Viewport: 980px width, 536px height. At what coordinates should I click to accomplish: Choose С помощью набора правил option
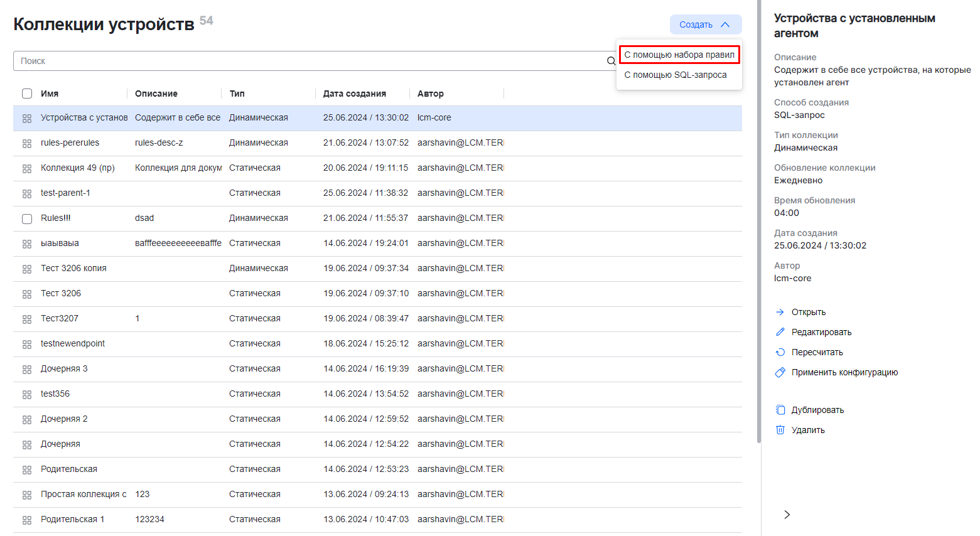tap(679, 55)
